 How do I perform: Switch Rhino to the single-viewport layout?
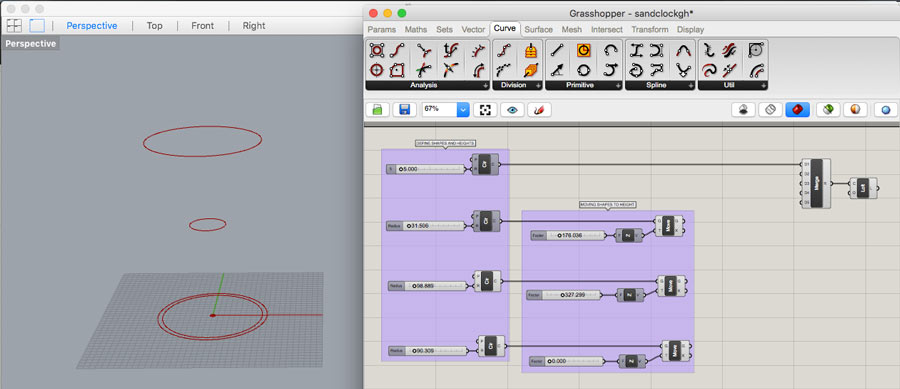(37, 25)
